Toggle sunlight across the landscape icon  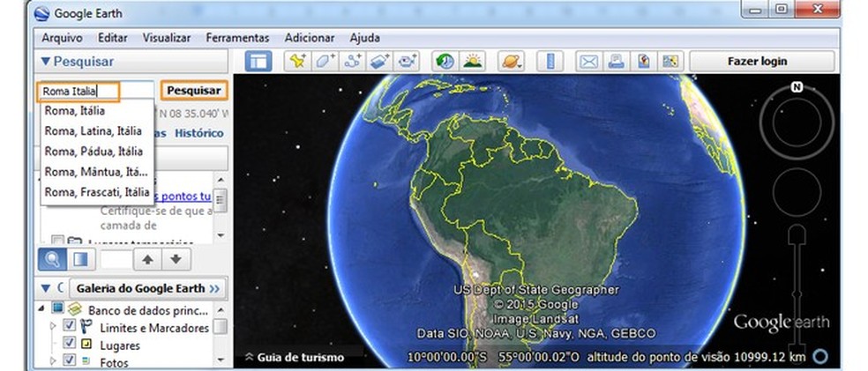tap(472, 62)
